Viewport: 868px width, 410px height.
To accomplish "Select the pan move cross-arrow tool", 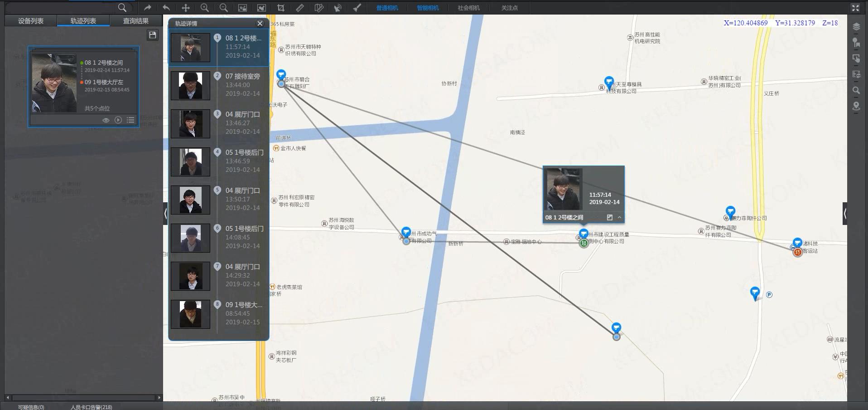I will 186,8.
